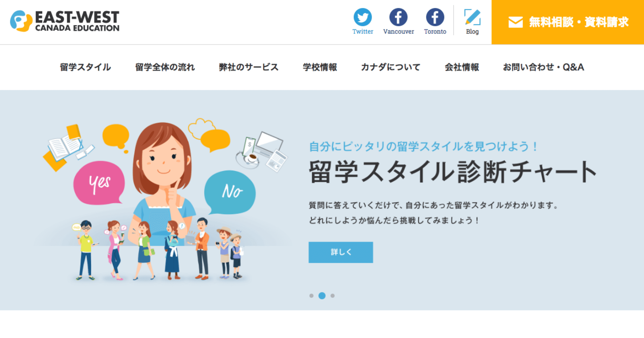
Task: Click the 詳しく button
Action: (341, 252)
